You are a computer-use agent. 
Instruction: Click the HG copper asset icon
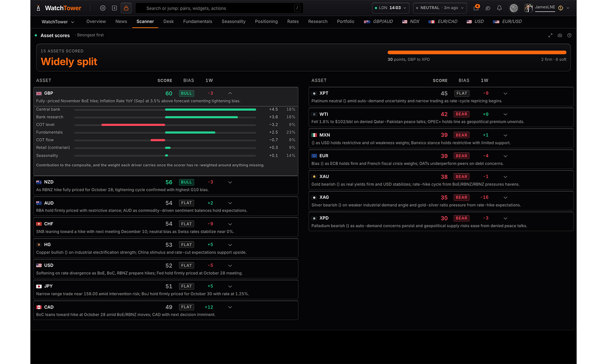[x=39, y=245]
